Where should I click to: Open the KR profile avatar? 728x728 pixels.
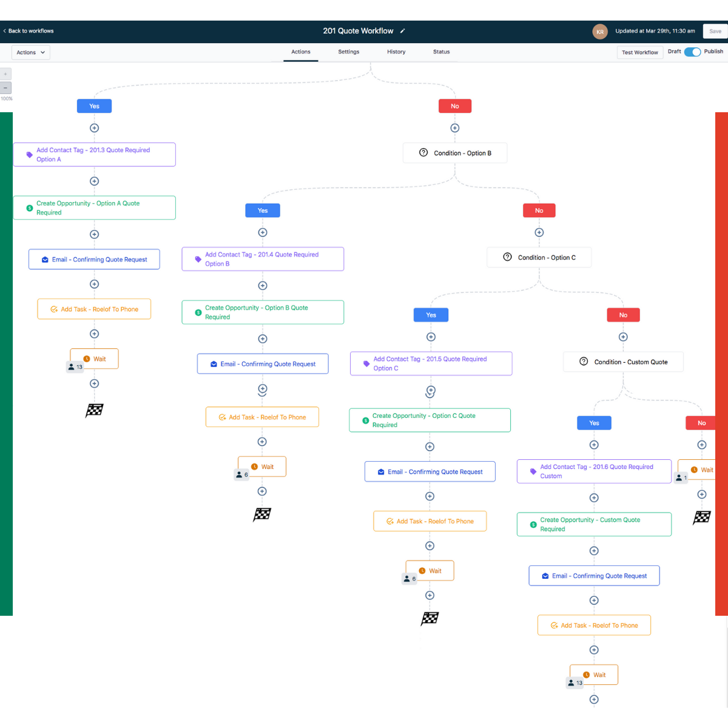600,31
